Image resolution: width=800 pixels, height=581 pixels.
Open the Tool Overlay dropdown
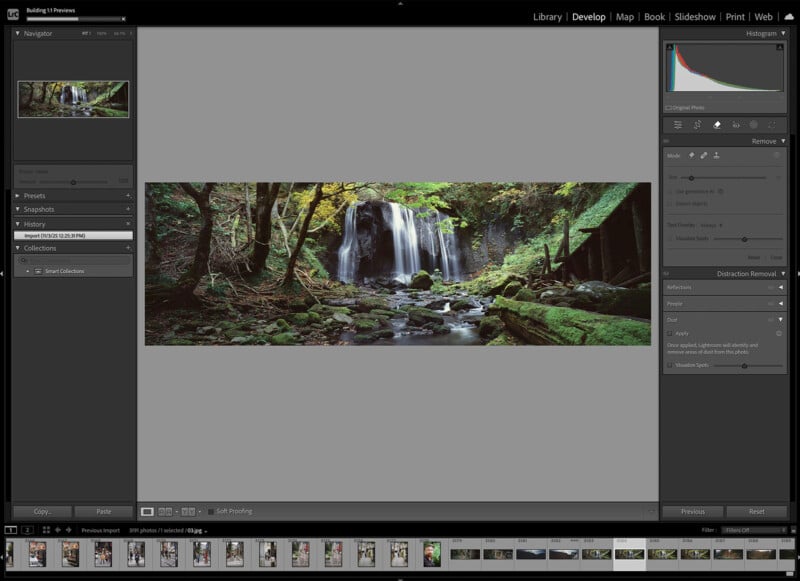711,224
